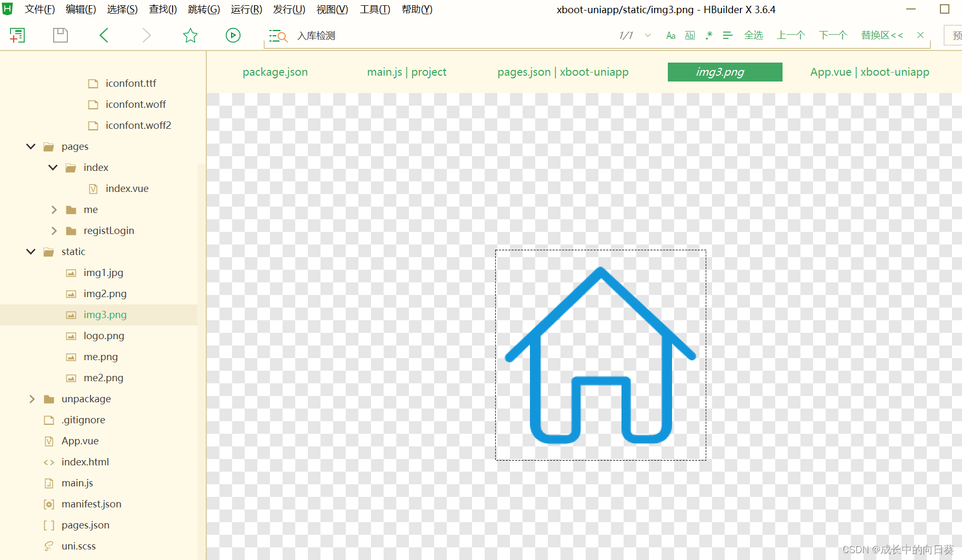Open iconfont.woff2 in the file tree
The width and height of the screenshot is (962, 560).
point(138,125)
